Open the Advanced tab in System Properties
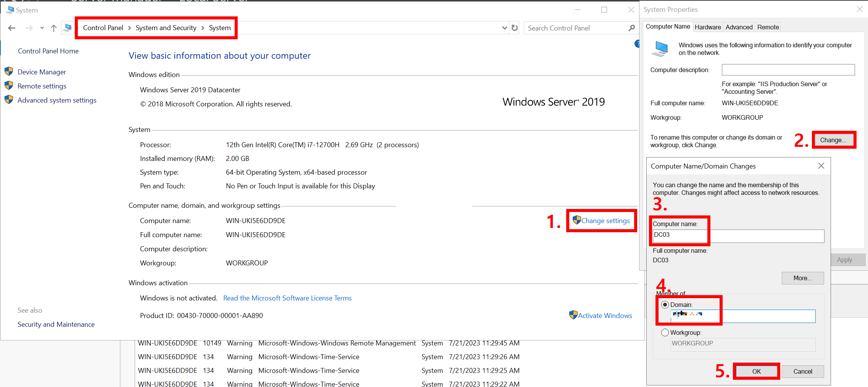The image size is (868, 387). (739, 27)
